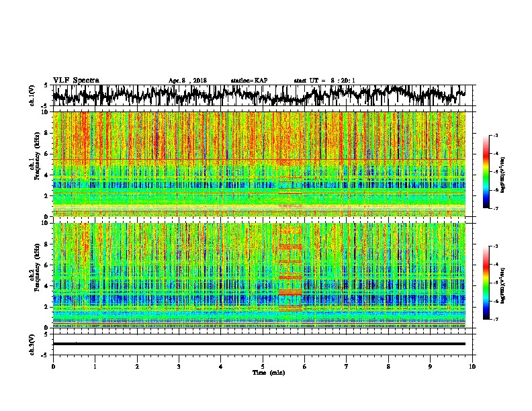The image size is (532, 411).
Task: Click the red striped burst in ch.2 spectrogram
Action: point(290,268)
